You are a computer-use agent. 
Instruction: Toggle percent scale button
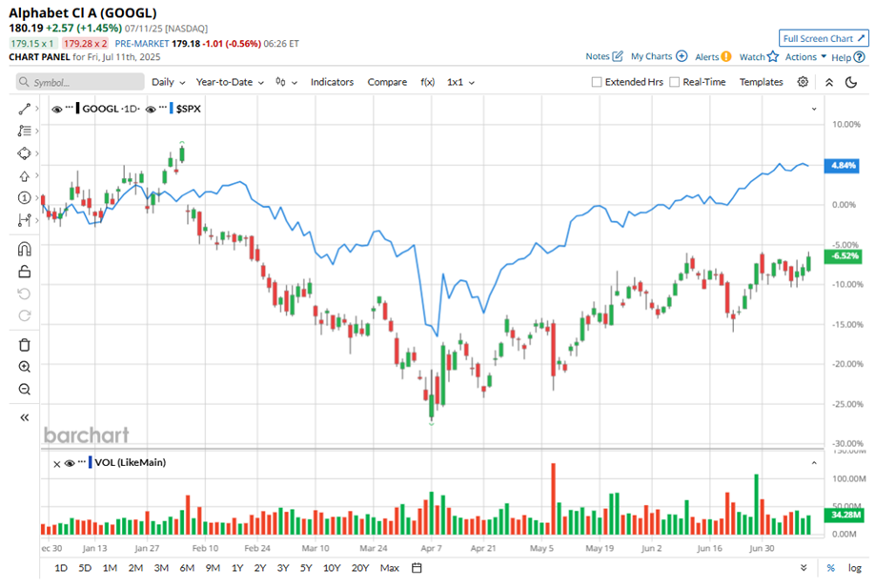click(831, 568)
